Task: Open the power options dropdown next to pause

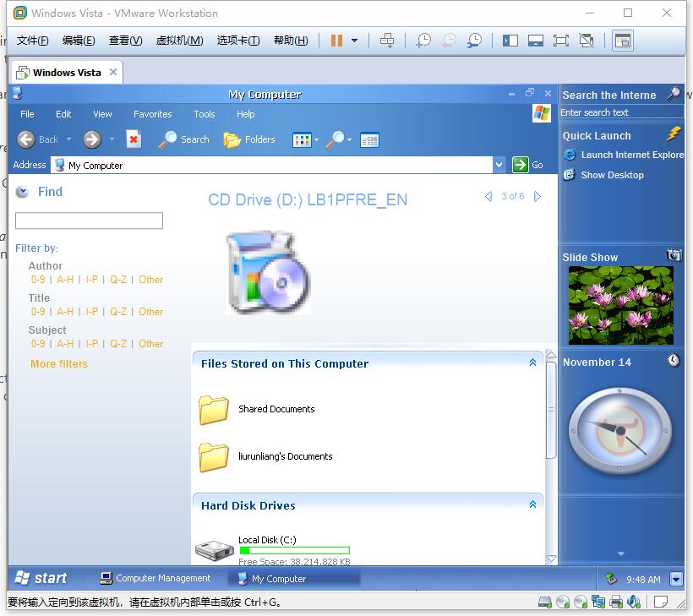Action: [354, 41]
